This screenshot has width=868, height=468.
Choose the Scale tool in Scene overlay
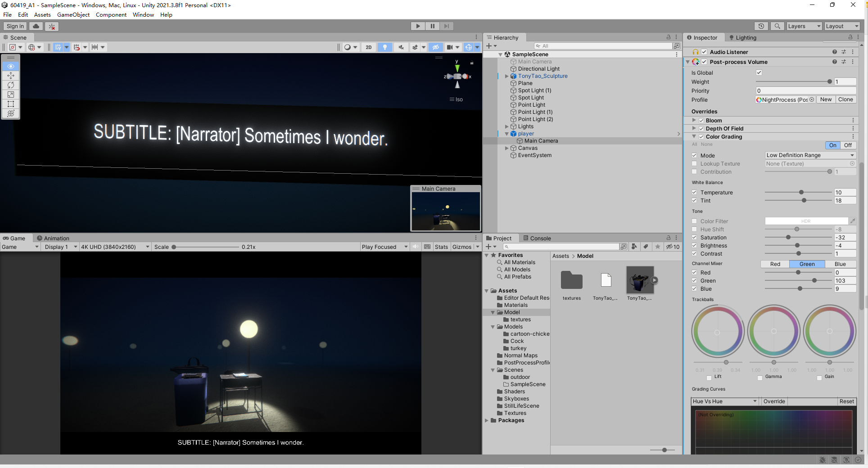click(x=11, y=94)
